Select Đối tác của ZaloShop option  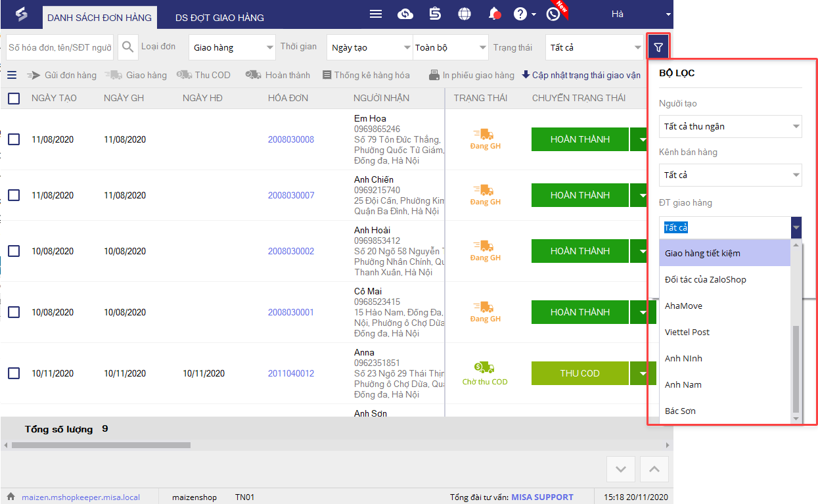pos(725,279)
